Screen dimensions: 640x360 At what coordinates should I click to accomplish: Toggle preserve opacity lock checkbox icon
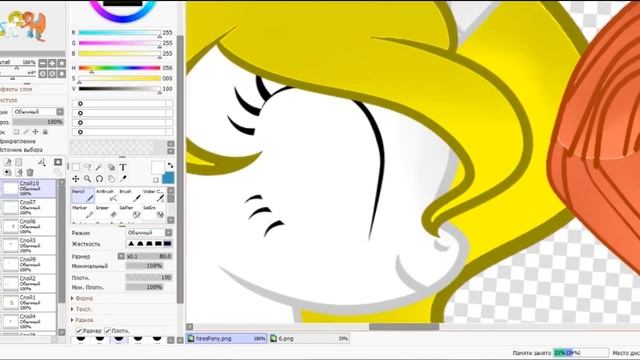click(x=16, y=132)
